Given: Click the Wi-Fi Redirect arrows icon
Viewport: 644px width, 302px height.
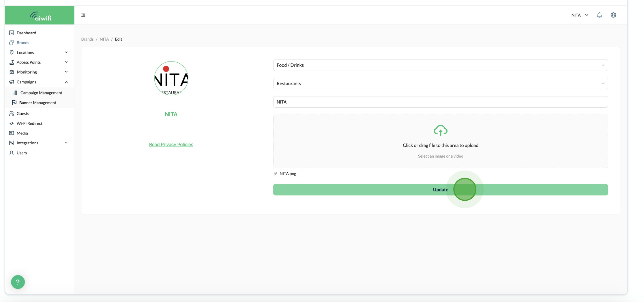Looking at the screenshot, I should click(12, 123).
